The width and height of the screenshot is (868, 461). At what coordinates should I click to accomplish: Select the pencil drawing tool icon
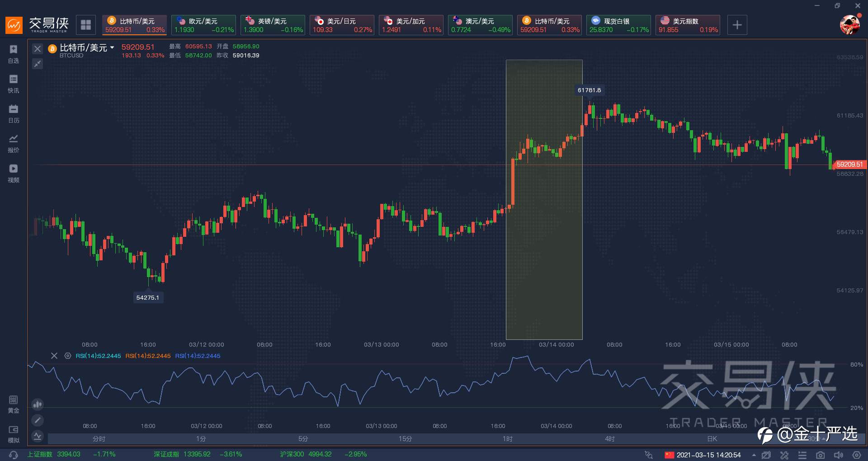coord(38,420)
